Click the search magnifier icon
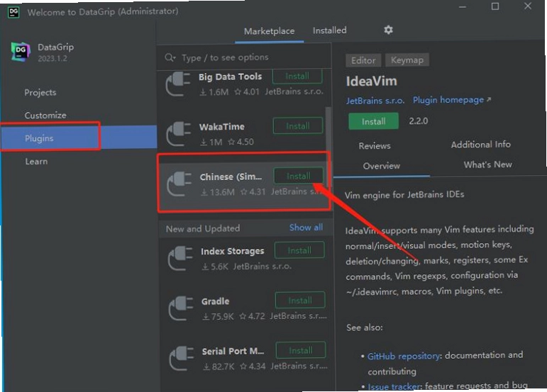This screenshot has height=392, width=547. coord(170,57)
